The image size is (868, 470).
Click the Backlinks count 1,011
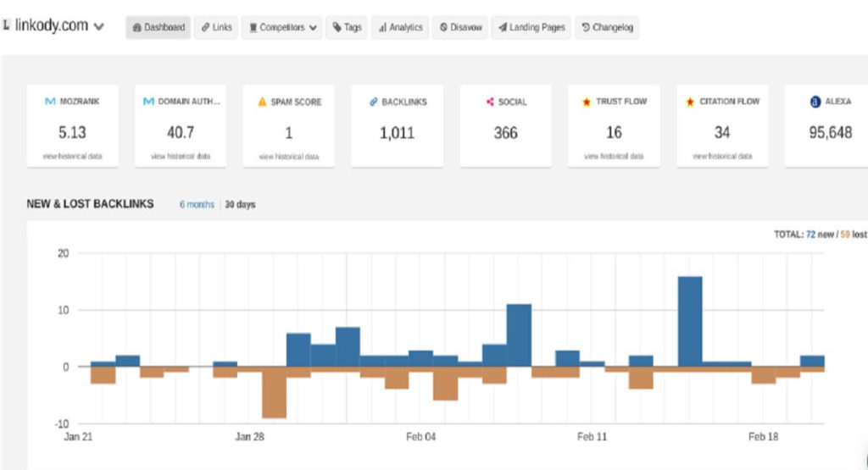click(x=397, y=133)
